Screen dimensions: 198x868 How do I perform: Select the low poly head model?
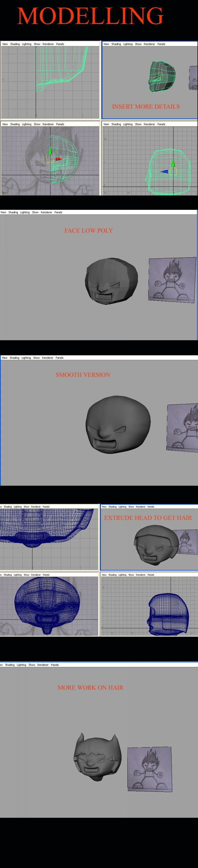coord(111,281)
